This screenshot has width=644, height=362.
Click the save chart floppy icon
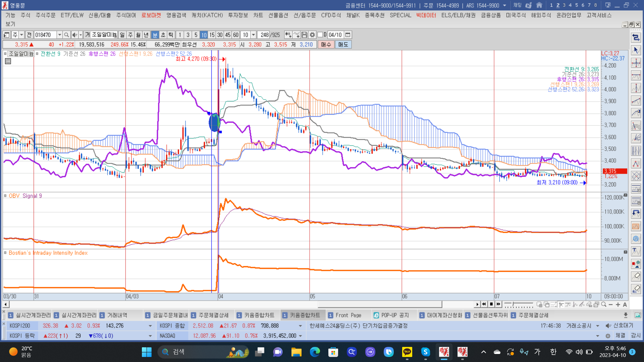coord(304,35)
